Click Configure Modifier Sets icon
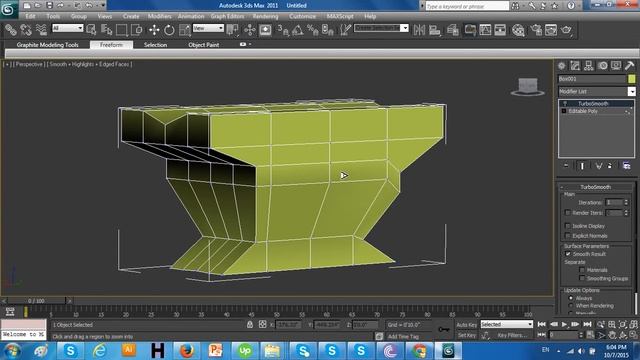The height and width of the screenshot is (360, 640). (x=627, y=166)
